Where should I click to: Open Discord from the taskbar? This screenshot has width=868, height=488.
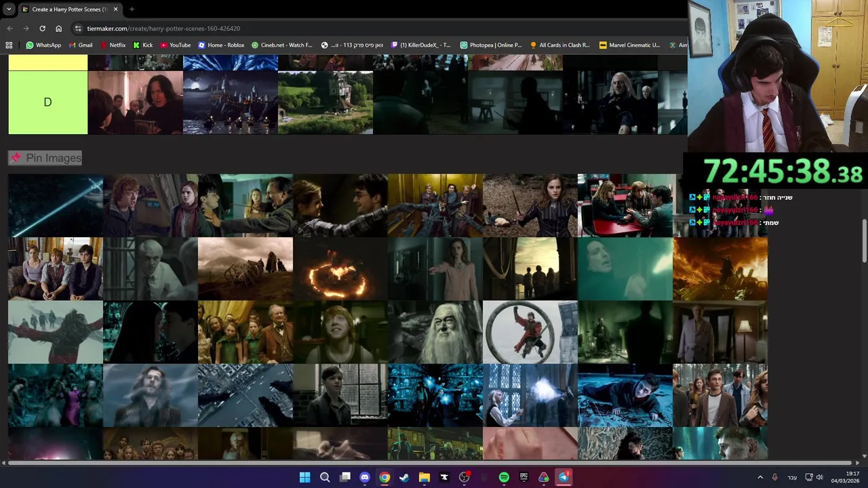365,477
